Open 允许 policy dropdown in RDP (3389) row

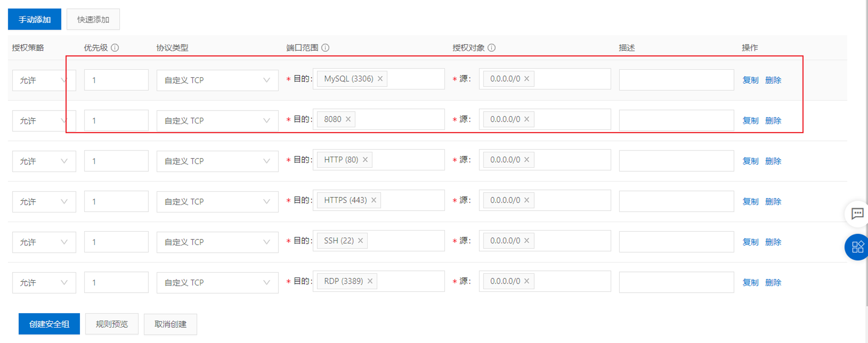(x=44, y=283)
